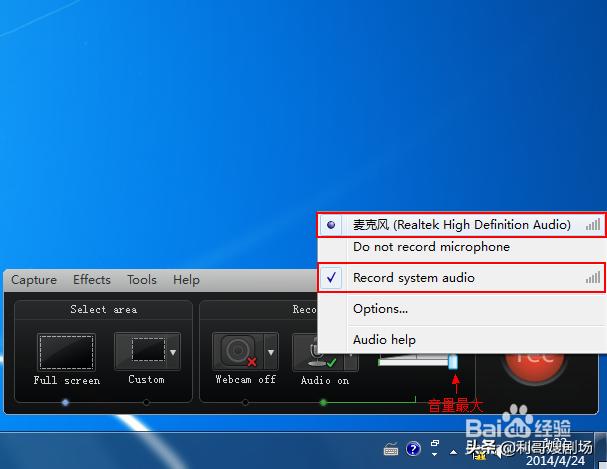Screen dimensions: 607x469
Task: Select 麦克风 Realtek High Definition Audio option
Action: 461,225
